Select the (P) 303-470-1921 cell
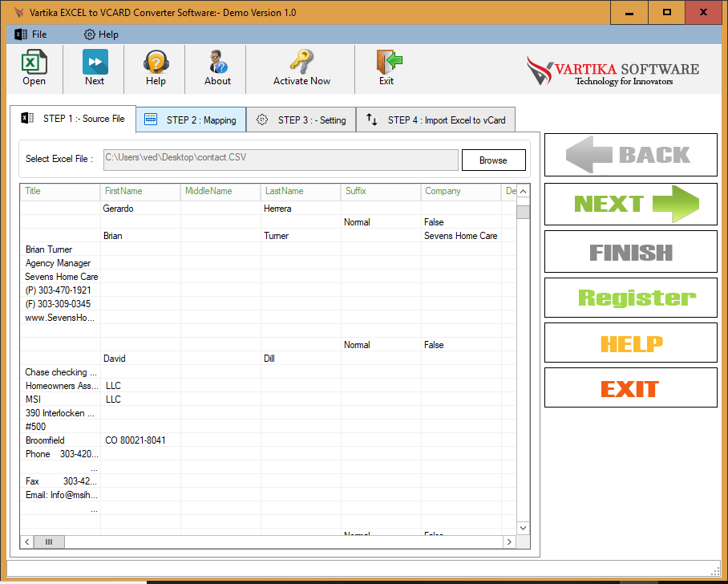The height and width of the screenshot is (584, 728). pyautogui.click(x=60, y=290)
